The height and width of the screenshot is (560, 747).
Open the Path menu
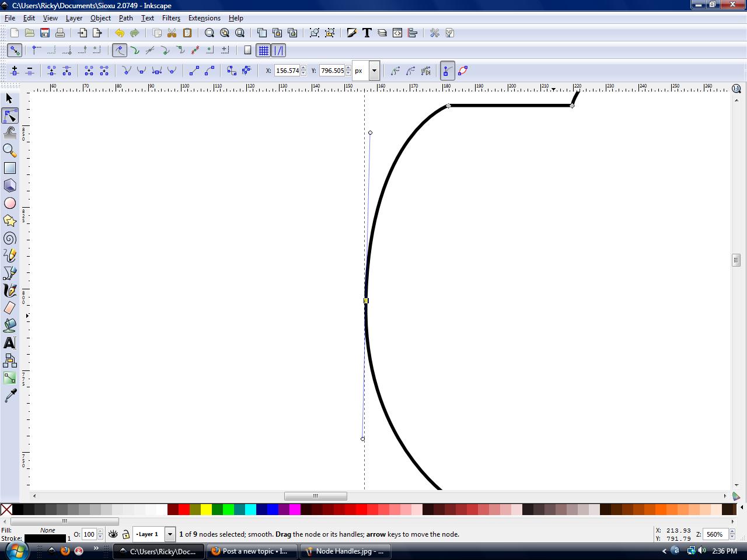point(125,18)
